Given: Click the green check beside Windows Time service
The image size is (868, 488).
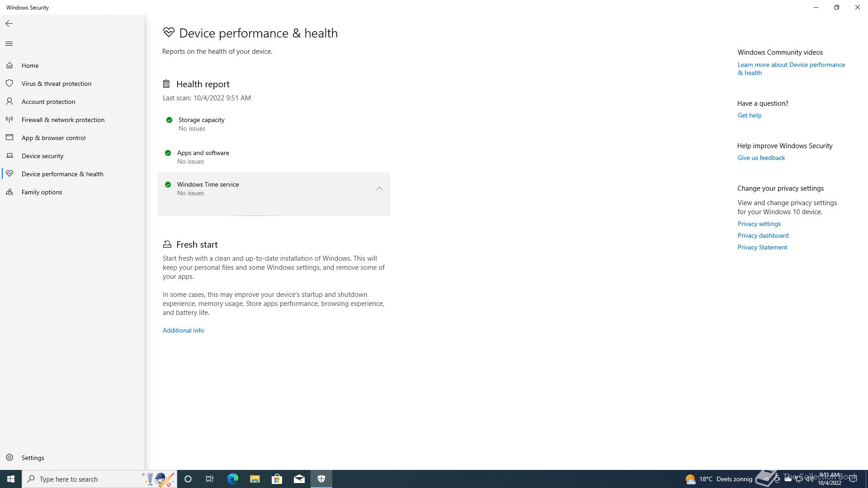Looking at the screenshot, I should 168,185.
